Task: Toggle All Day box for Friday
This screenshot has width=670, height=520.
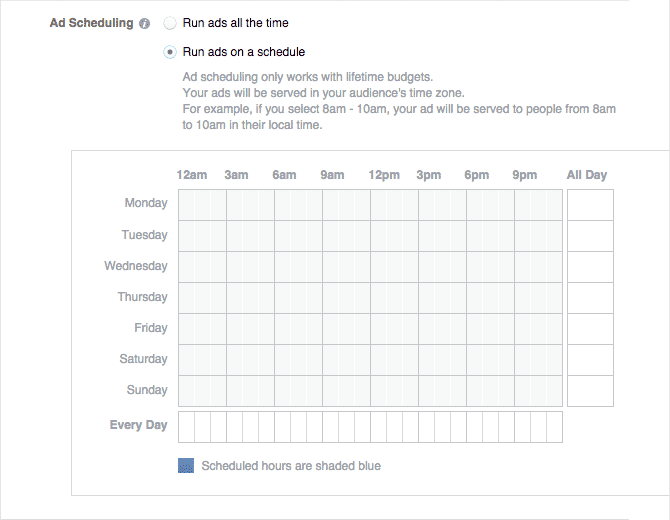Action: (591, 329)
